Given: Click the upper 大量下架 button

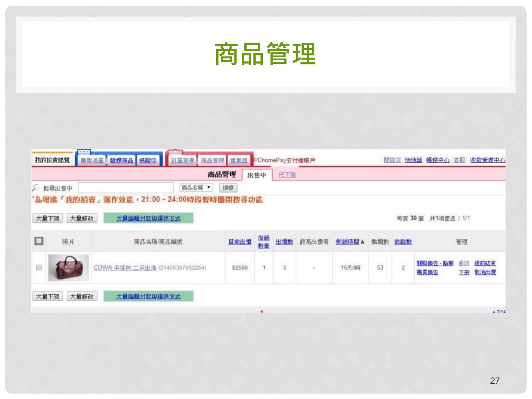Looking at the screenshot, I should 48,218.
